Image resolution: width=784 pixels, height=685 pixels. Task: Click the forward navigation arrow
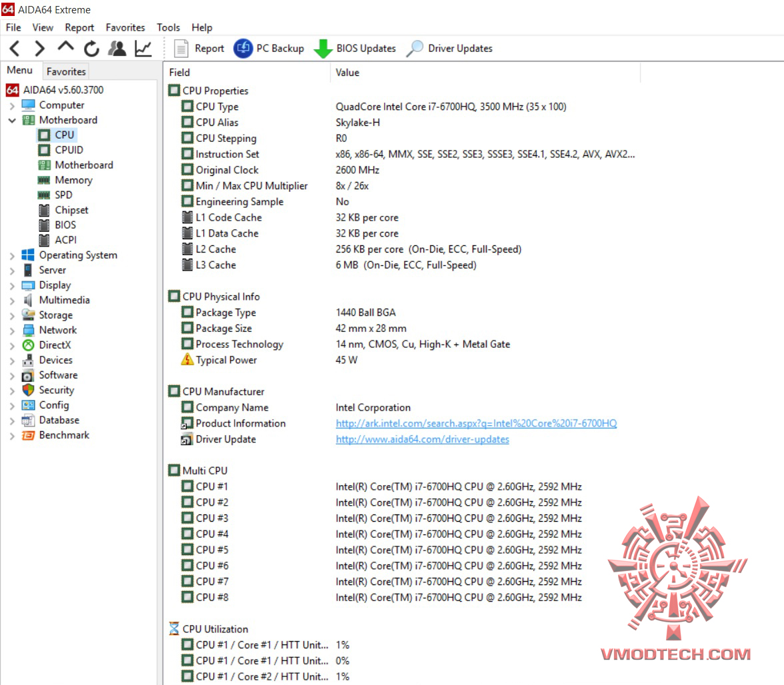[39, 48]
